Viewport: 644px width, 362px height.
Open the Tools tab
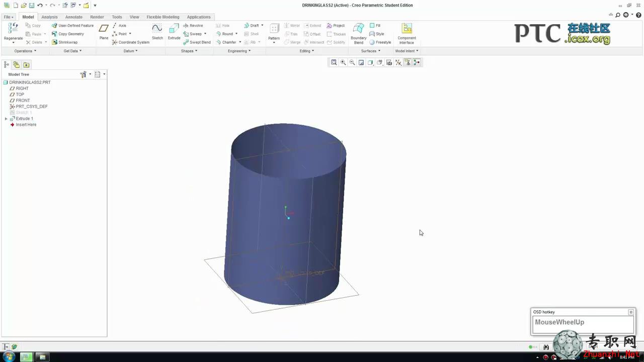click(117, 17)
